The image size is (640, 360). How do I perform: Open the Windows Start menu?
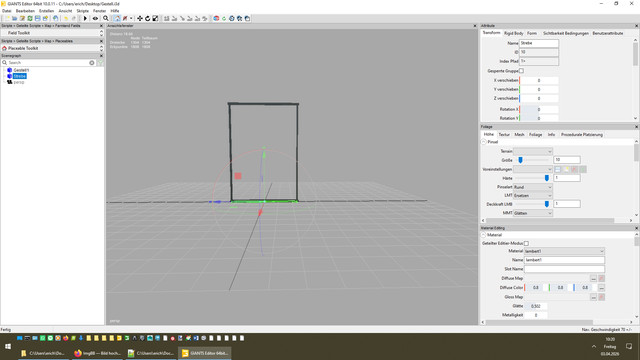8,346
